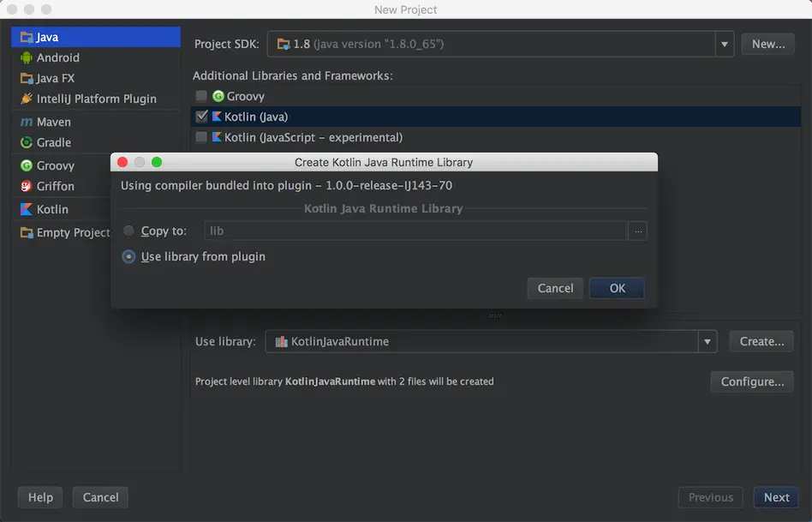Enable the Groovy framework checkbox
Image resolution: width=812 pixels, height=522 pixels.
point(201,96)
